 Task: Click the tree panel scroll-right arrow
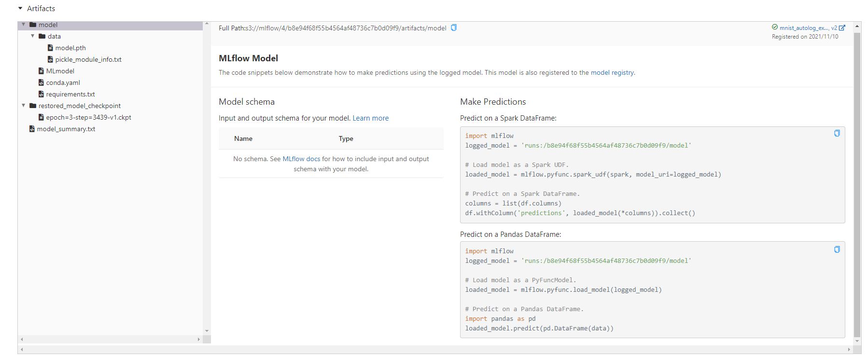click(199, 340)
